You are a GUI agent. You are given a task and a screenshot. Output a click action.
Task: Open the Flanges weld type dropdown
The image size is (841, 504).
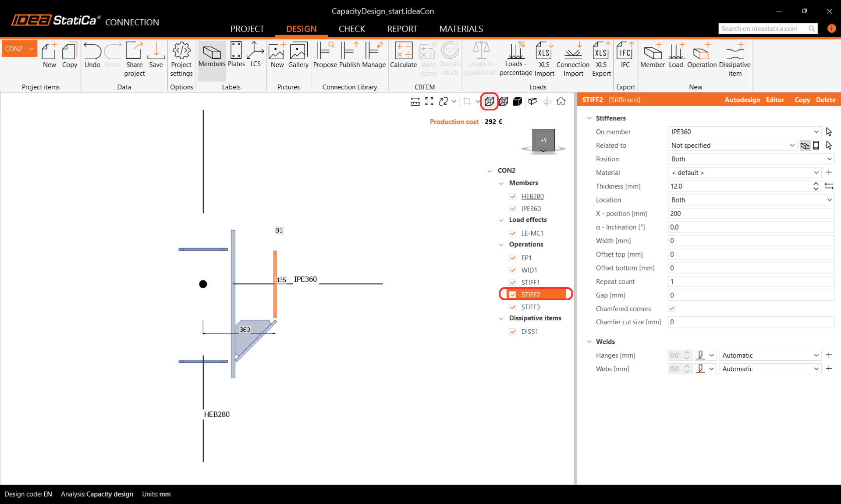pyautogui.click(x=706, y=355)
